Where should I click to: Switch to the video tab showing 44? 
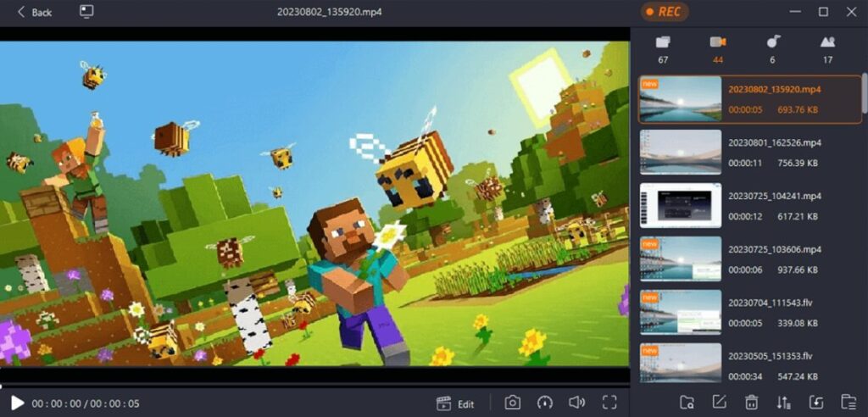718,48
